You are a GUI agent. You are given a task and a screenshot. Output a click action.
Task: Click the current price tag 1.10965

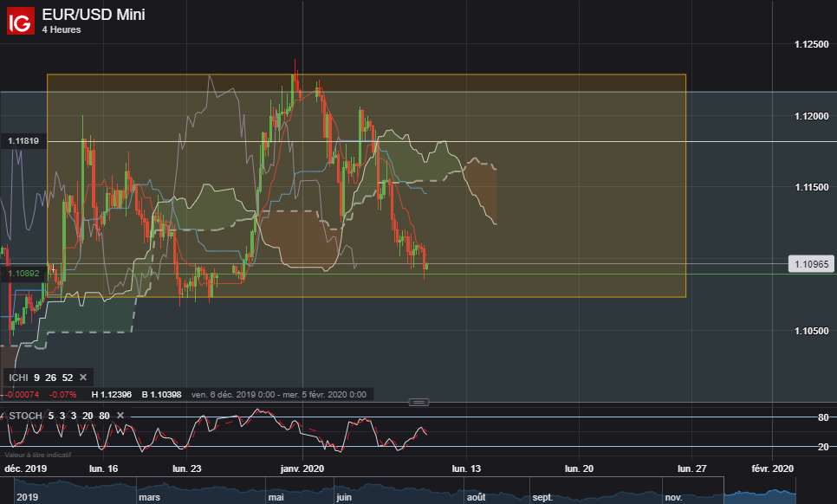(x=811, y=264)
